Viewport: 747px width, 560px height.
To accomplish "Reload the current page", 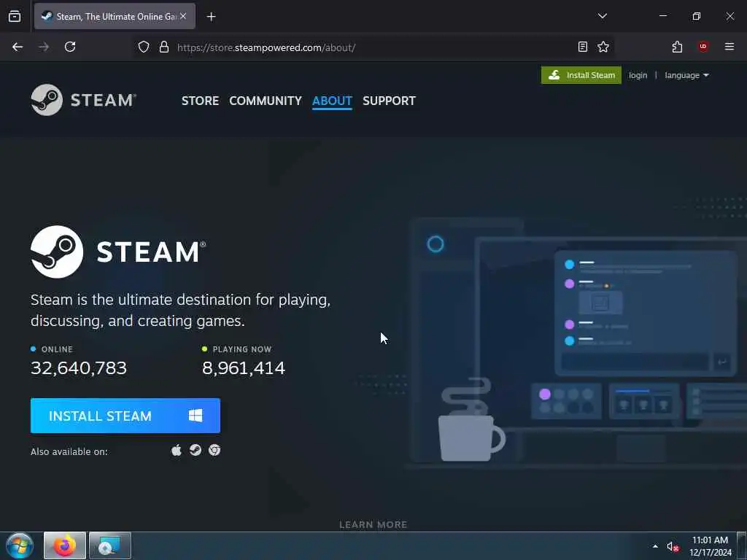I will (x=70, y=47).
